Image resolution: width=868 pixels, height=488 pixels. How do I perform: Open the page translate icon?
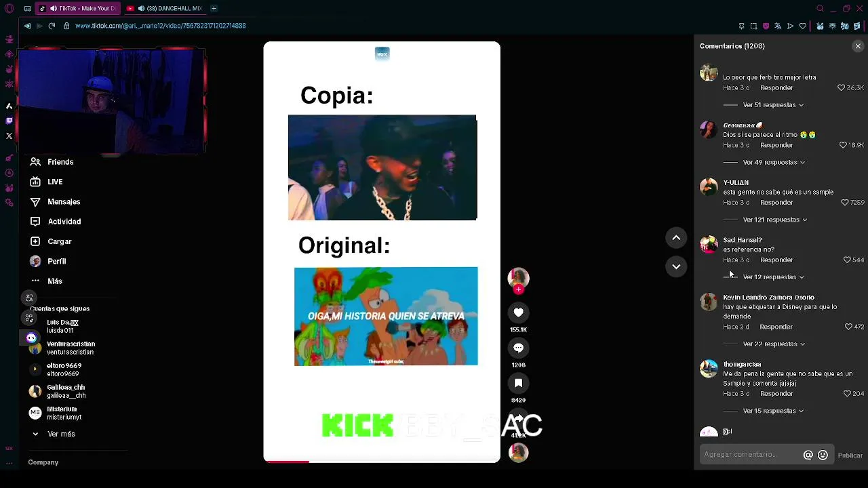tap(778, 26)
